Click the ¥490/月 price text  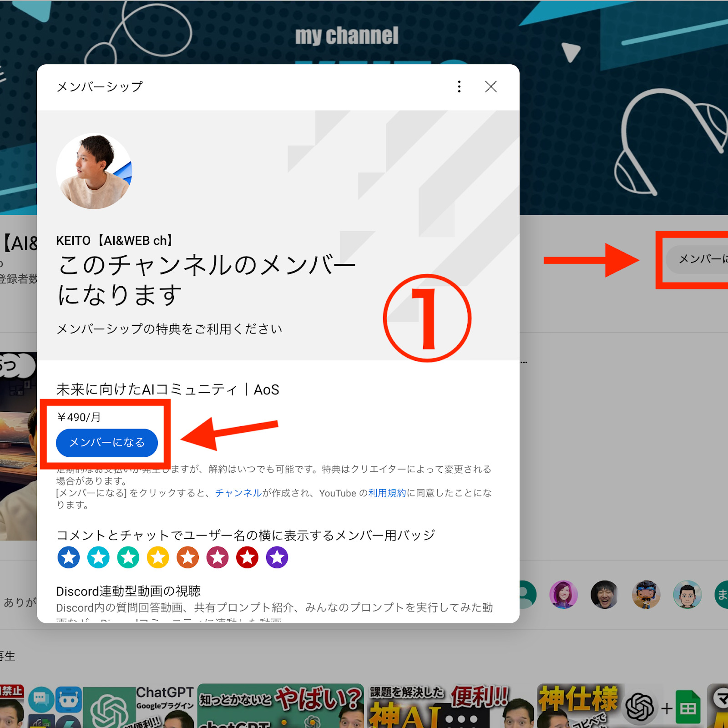[x=79, y=417]
